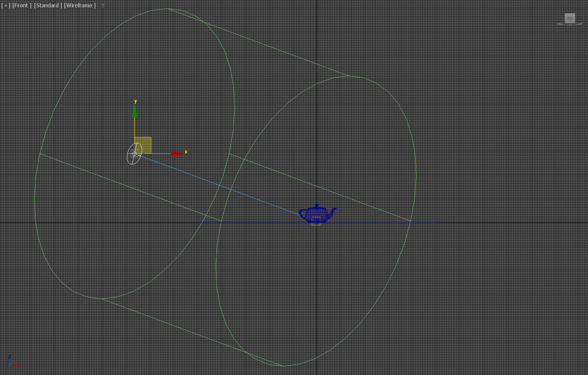Open the [Wireframe] shading menu
This screenshot has width=588, height=375.
(80, 5)
